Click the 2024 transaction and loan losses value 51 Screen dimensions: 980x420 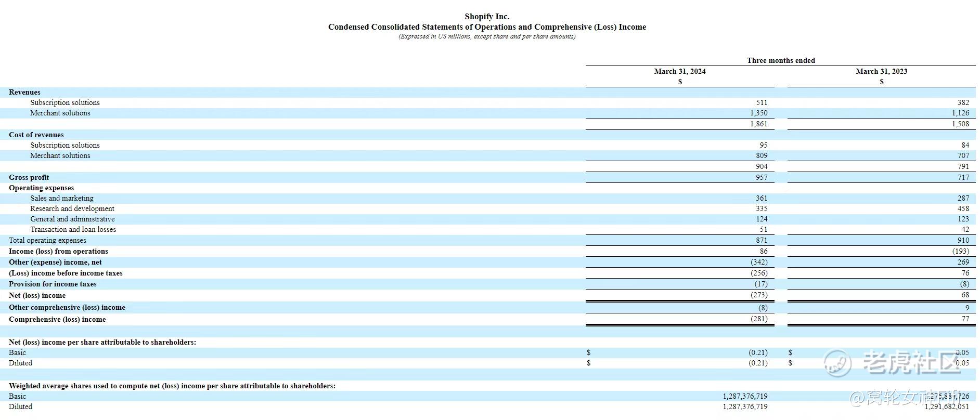tap(764, 229)
